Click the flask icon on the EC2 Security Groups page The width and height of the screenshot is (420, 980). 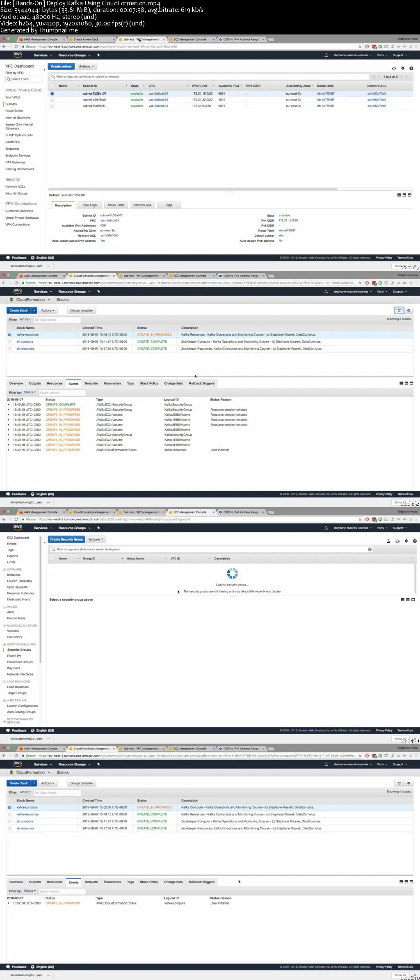coord(388,541)
